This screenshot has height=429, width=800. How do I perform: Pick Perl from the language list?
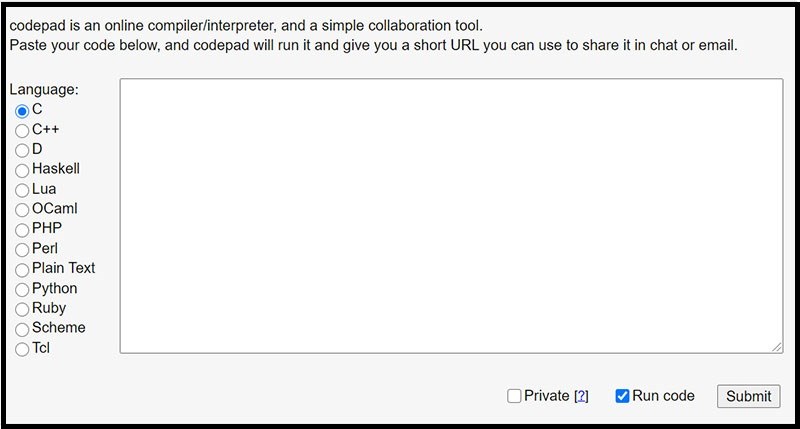[22, 249]
